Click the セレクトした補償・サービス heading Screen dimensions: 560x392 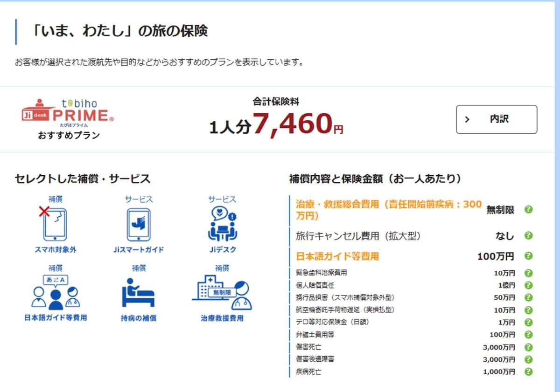tap(83, 179)
